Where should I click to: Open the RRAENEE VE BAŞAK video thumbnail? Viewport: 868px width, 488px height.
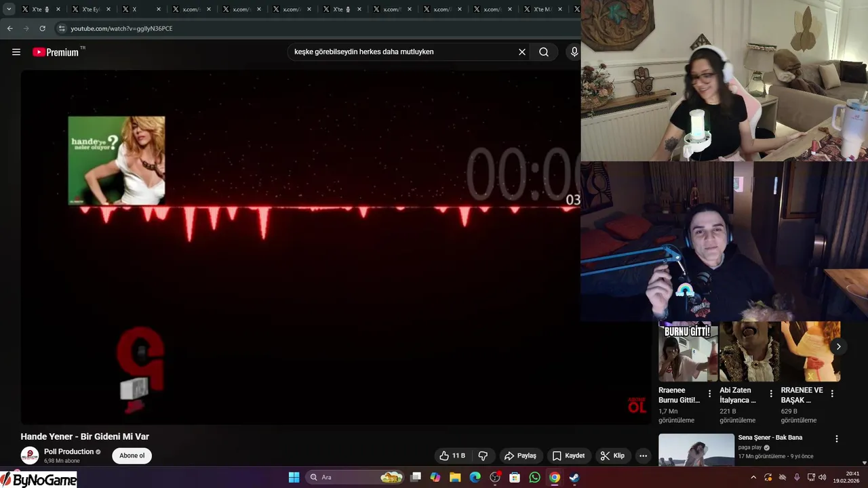coord(810,352)
